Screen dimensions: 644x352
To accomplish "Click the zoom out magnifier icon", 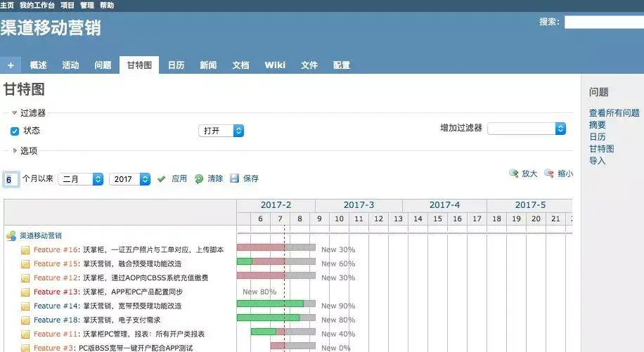I will pyautogui.click(x=548, y=173).
